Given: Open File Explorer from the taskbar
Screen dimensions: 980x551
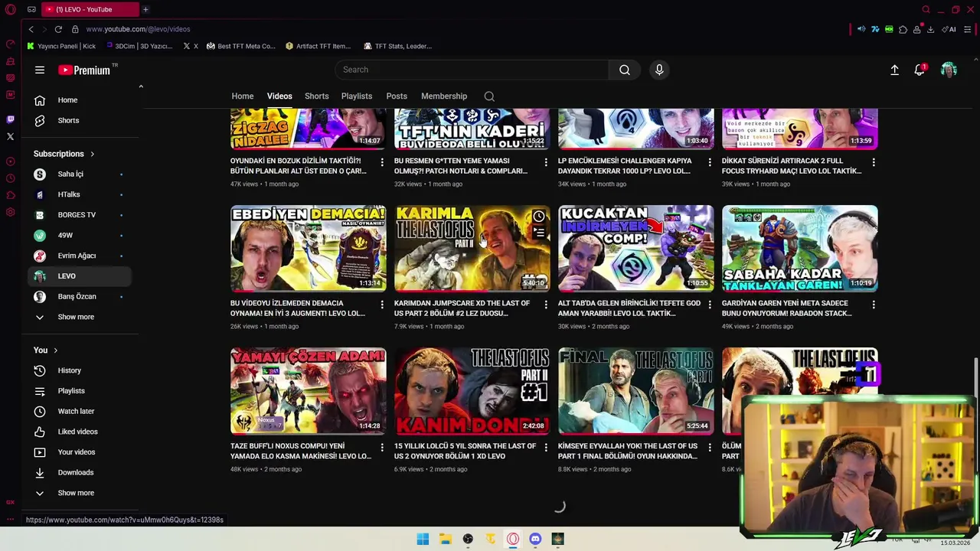Looking at the screenshot, I should 445,539.
